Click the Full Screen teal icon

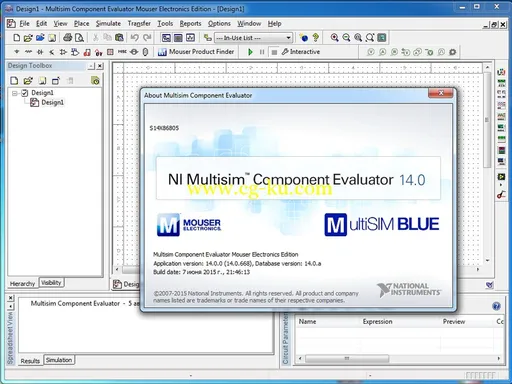point(382,38)
